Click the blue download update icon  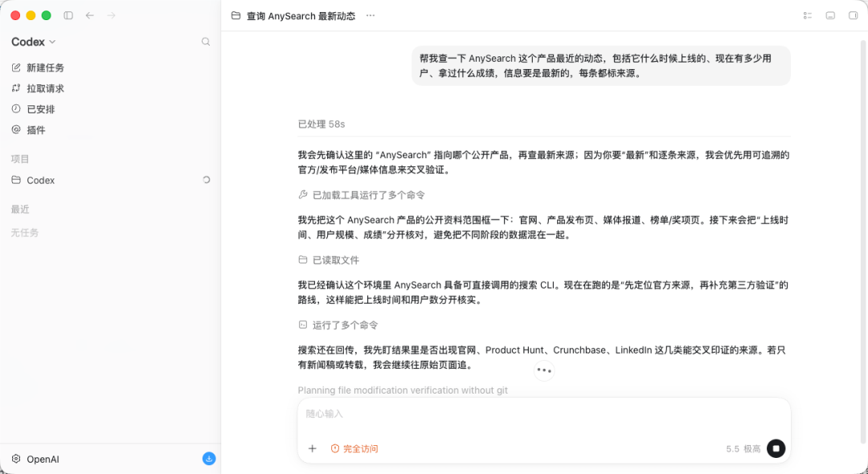pos(209,459)
